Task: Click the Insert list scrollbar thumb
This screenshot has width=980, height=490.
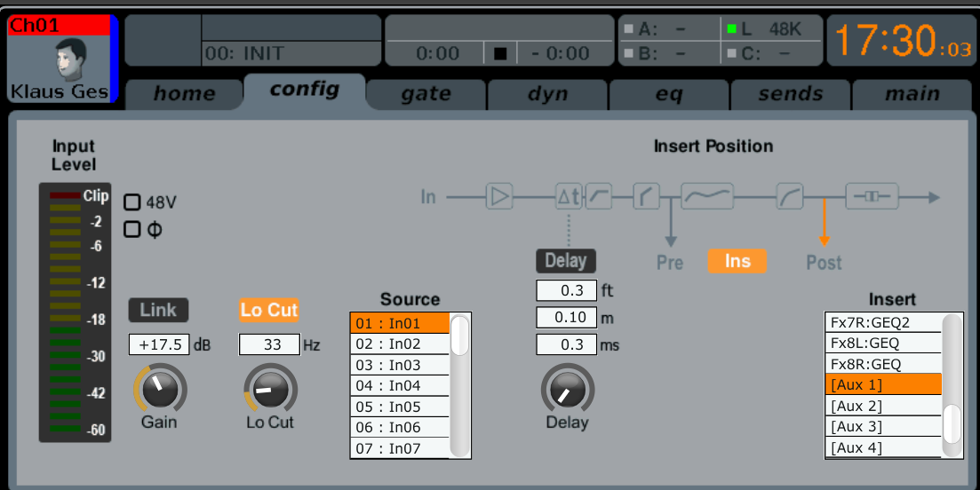Action: [952, 423]
